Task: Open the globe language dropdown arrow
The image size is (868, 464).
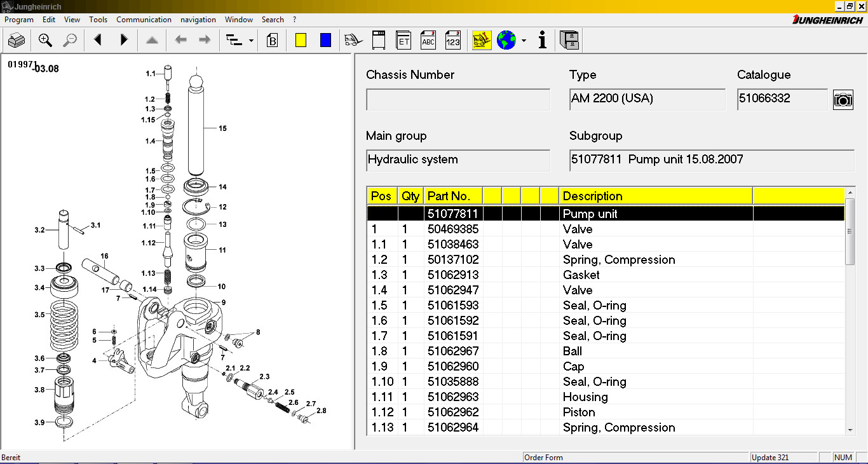Action: (x=524, y=41)
